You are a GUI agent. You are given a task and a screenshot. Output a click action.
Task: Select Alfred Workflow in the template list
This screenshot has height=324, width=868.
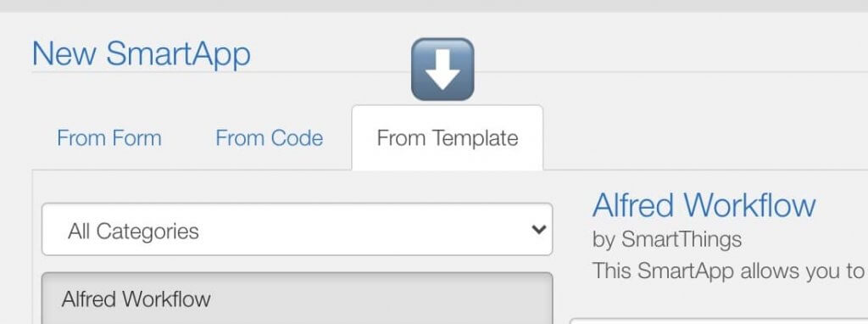[298, 298]
